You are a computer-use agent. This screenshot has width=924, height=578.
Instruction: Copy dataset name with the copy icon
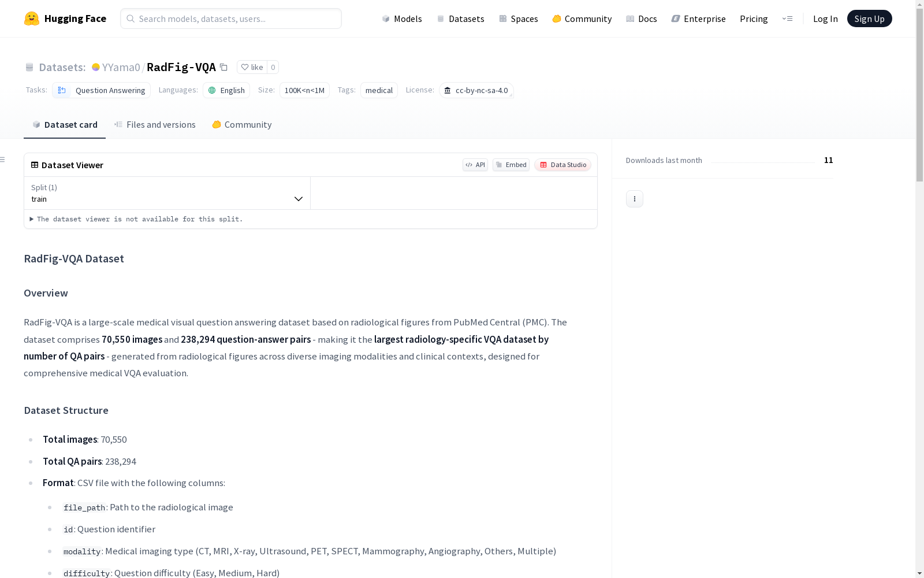click(x=223, y=67)
